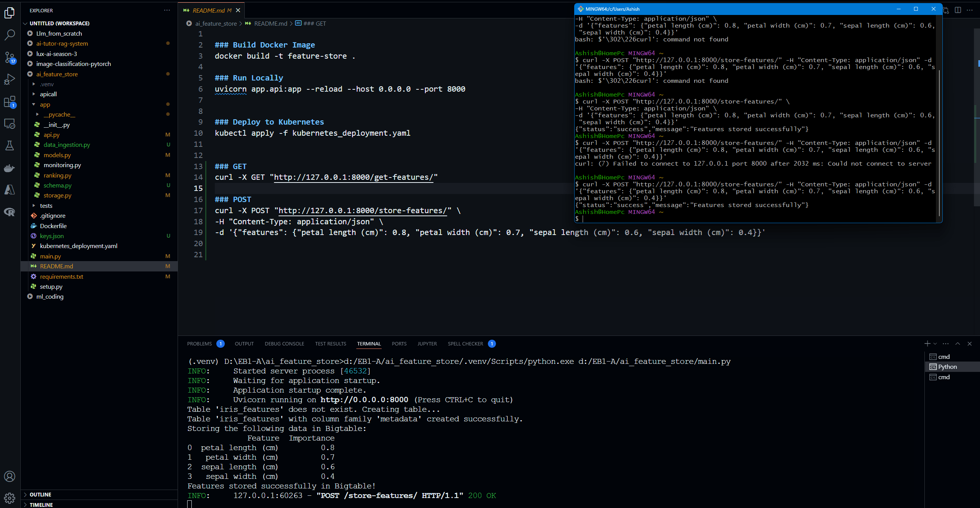Expand the OUTLINE section
Image resolution: width=980 pixels, height=508 pixels.
[x=40, y=495]
